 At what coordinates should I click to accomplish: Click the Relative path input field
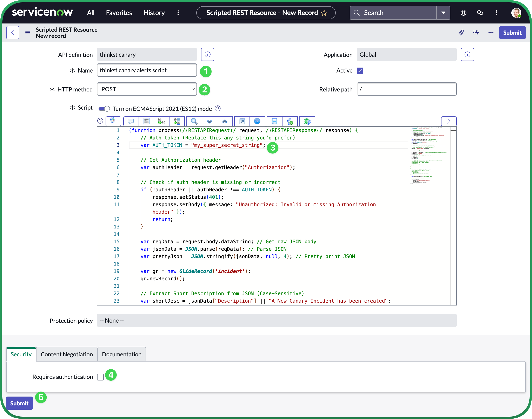pos(407,89)
